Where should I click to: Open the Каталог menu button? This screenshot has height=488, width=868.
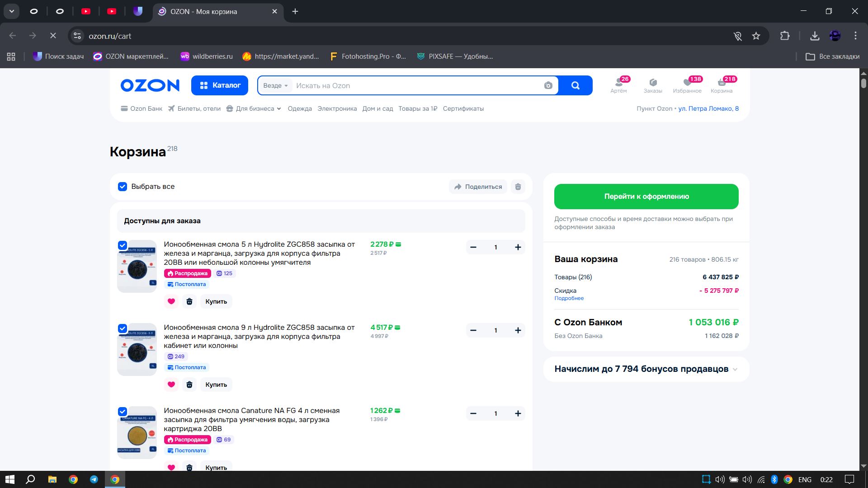[220, 85]
